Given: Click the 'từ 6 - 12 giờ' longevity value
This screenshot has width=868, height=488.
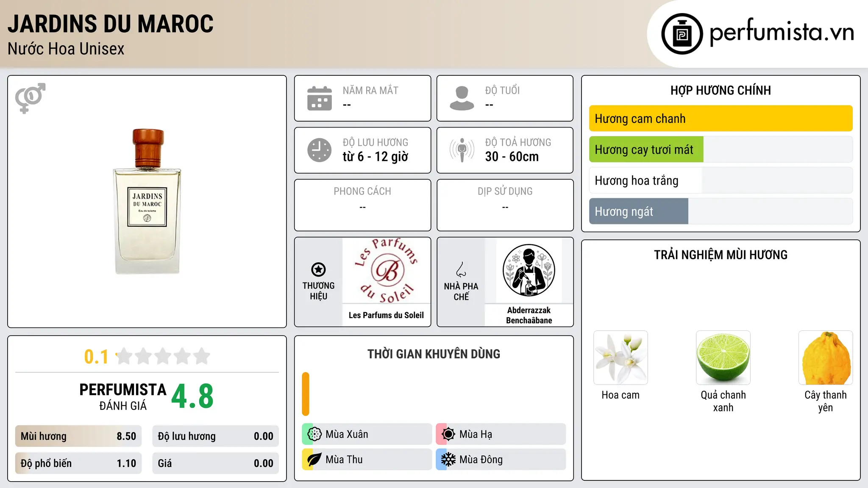Looking at the screenshot, I should click(376, 157).
